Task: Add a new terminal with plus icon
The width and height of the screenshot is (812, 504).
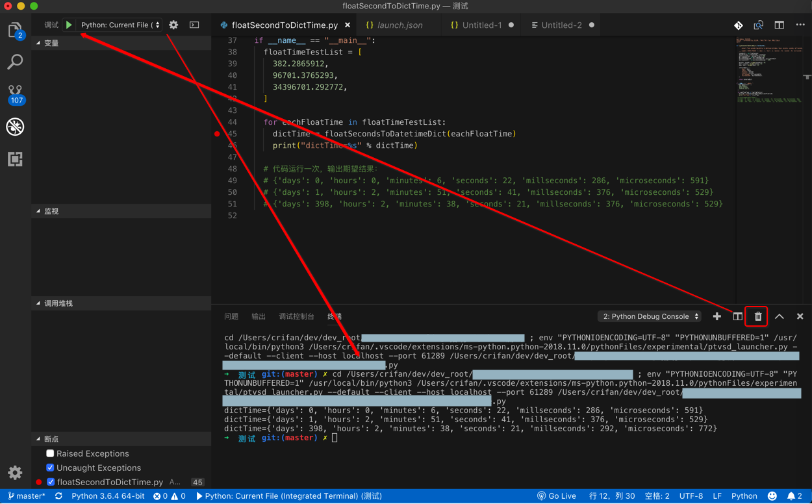Action: pos(717,316)
